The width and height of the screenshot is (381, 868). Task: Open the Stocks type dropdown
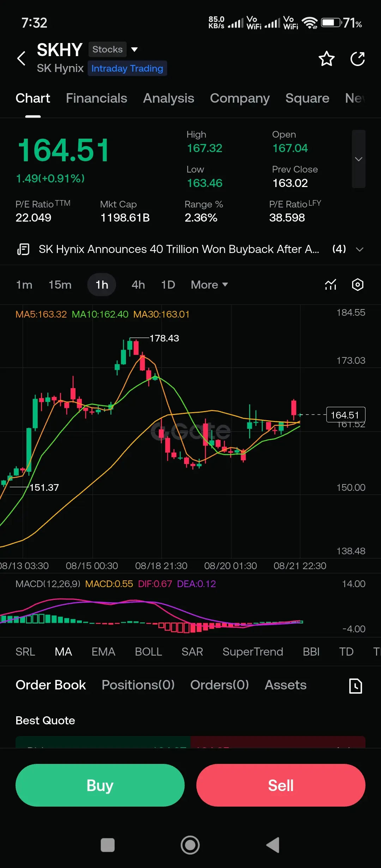113,49
